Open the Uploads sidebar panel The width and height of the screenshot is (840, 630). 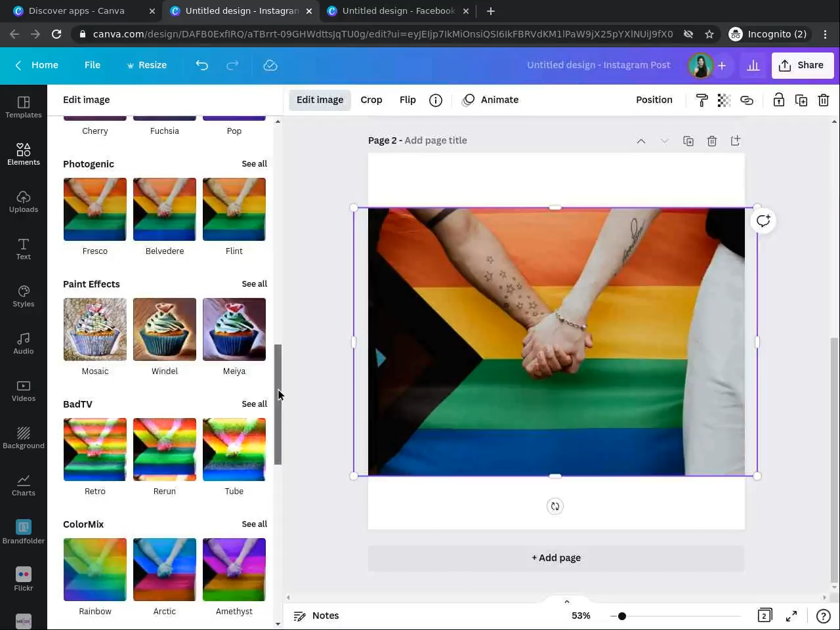point(24,201)
